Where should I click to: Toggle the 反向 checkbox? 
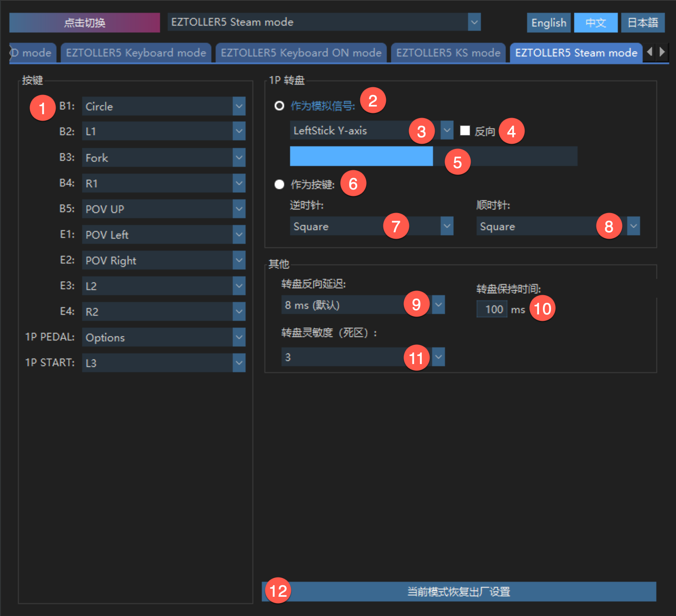pyautogui.click(x=465, y=130)
